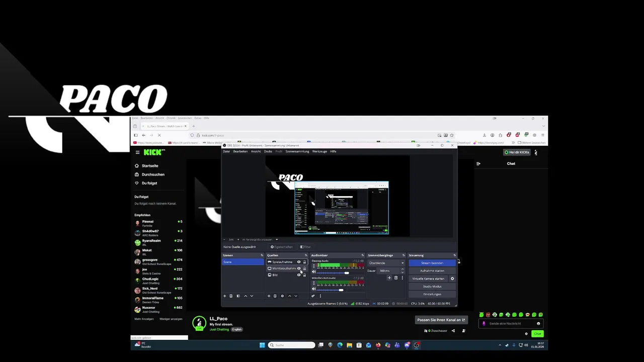This screenshot has width=644, height=362.
Task: Move scene up in Szenen panel
Action: tap(246, 296)
